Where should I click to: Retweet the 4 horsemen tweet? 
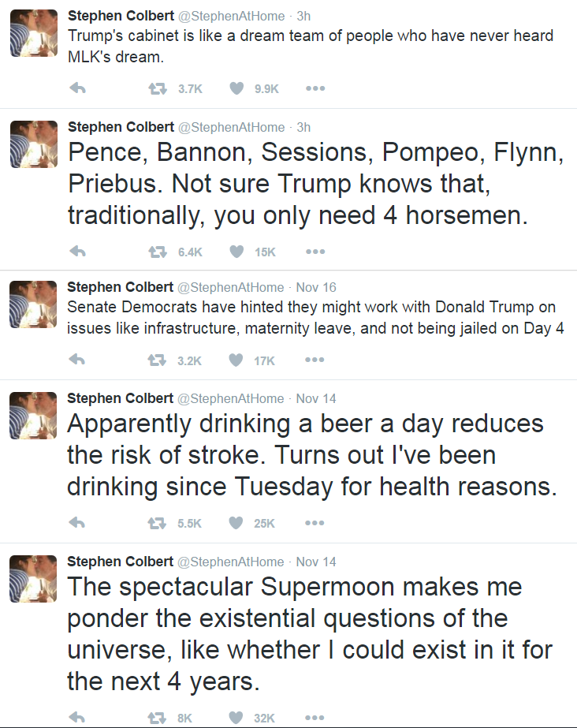158,252
